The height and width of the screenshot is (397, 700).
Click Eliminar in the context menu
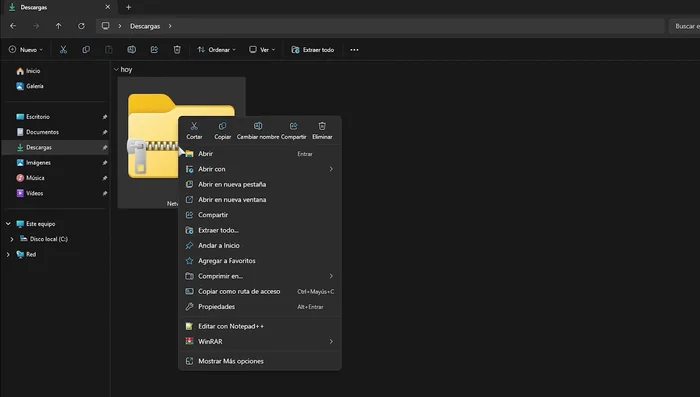(322, 131)
